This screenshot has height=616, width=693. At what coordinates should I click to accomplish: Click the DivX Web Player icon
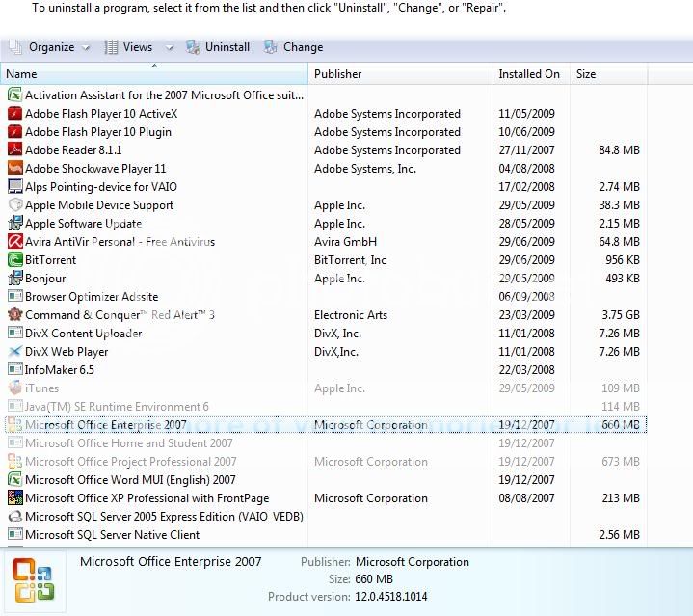tap(15, 352)
